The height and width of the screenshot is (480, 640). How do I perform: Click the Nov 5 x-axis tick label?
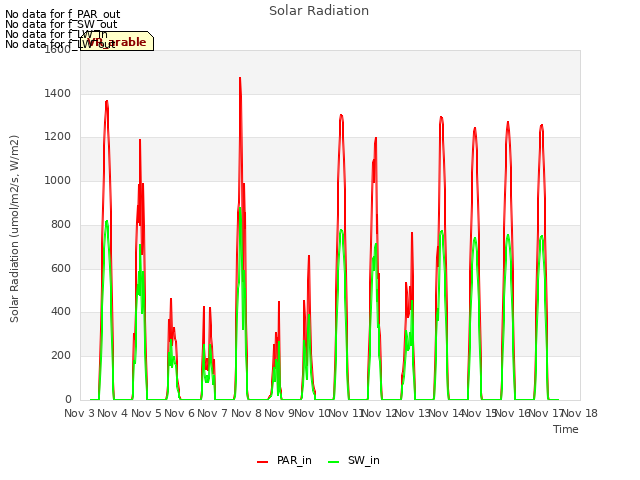(146, 413)
